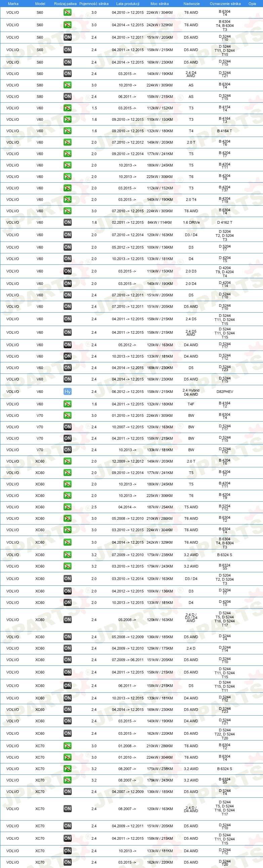Click the petrol icon in XC60 2.5 T5 AWD row

(x=67, y=507)
